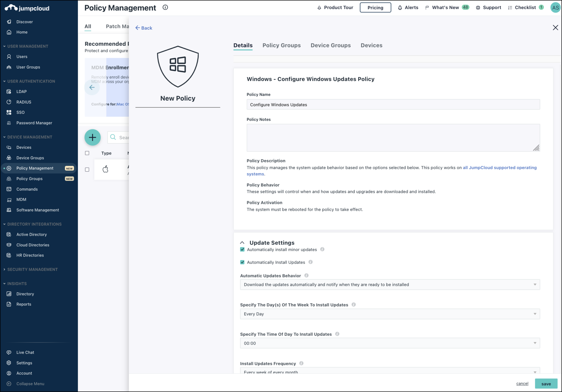Disable Automatically Install Updates
This screenshot has height=392, width=562.
pos(242,262)
